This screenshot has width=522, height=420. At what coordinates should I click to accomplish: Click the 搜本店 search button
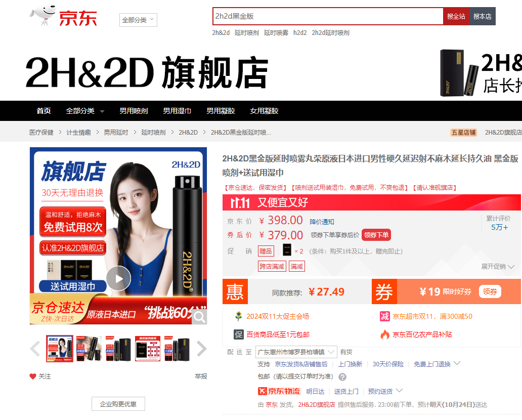(483, 16)
